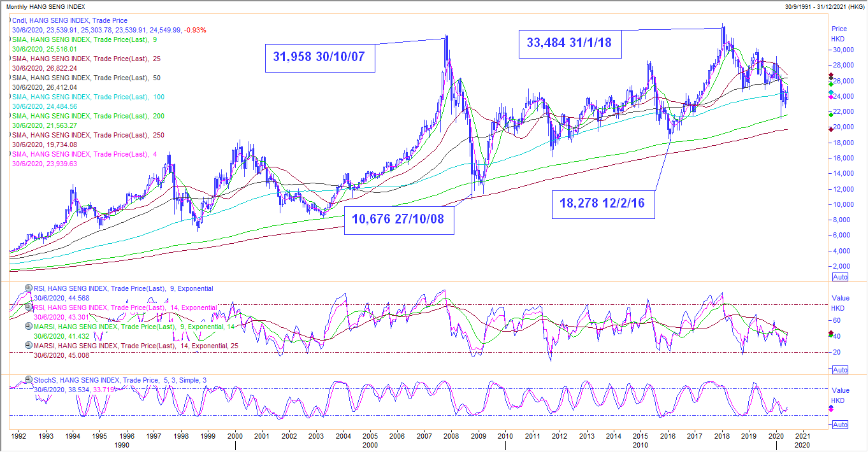Click the 'Monthly HANG SENG INDEX' title text
The width and height of the screenshot is (868, 452).
pos(45,6)
